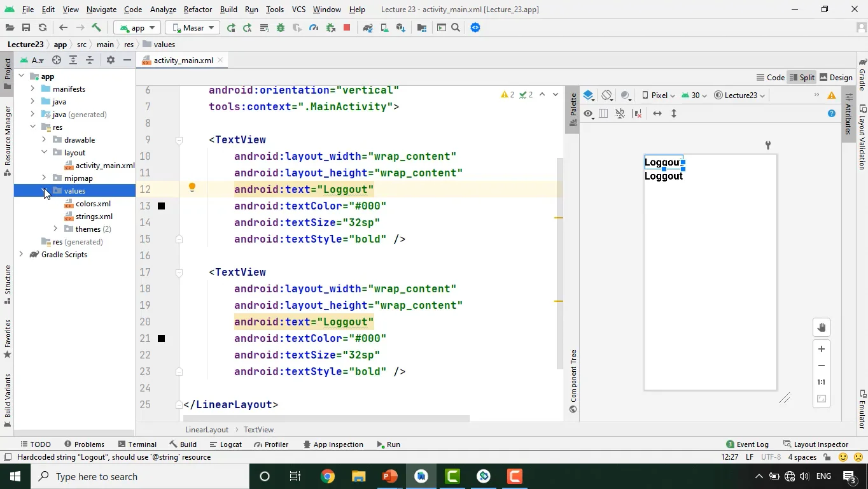Screen dimensions: 868x489
Task: Open the Event Log button
Action: tap(747, 444)
